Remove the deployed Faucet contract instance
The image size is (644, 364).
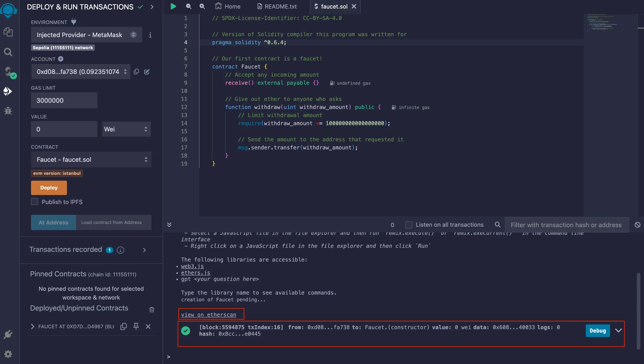pos(148,326)
